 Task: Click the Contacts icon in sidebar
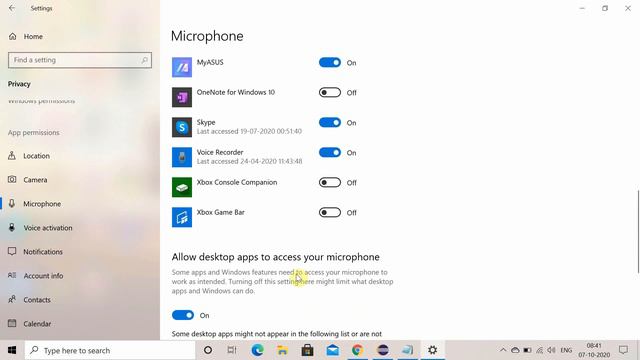(x=12, y=300)
